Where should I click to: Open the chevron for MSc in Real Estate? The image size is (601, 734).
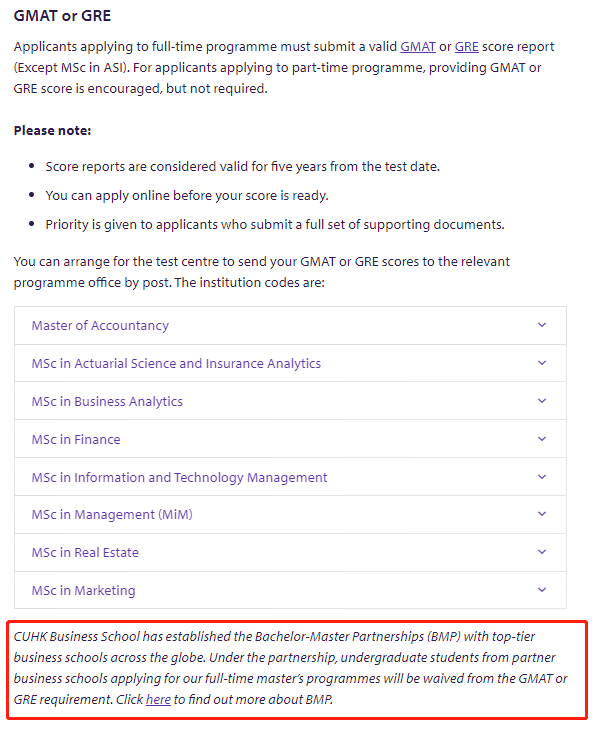(542, 552)
